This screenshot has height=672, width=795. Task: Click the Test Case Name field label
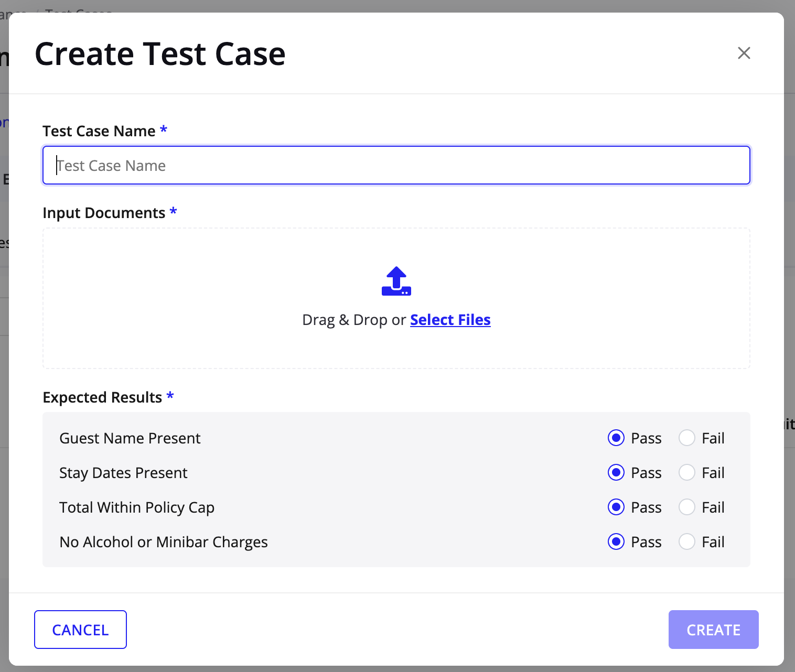click(x=99, y=131)
